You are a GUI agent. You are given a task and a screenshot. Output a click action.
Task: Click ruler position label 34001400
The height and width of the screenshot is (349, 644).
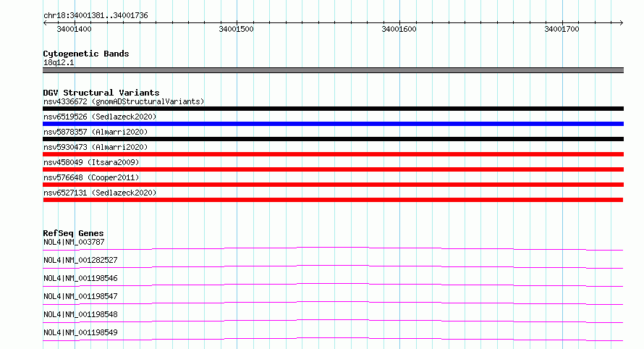74,29
